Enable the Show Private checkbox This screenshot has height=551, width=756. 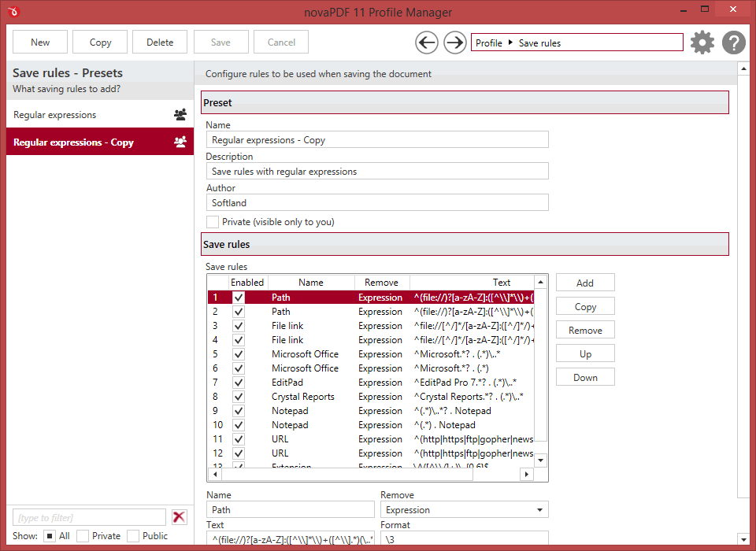click(x=83, y=535)
